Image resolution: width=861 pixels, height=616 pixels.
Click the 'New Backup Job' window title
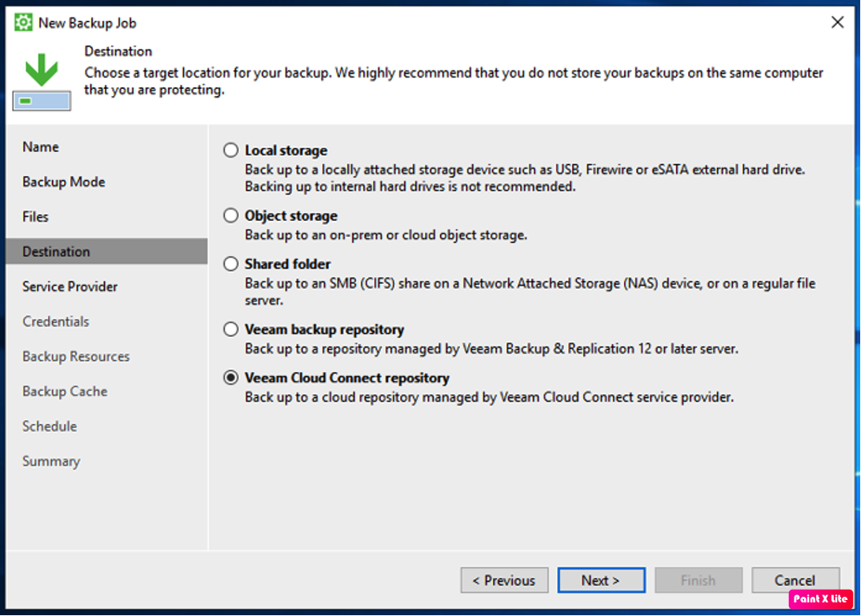[87, 23]
